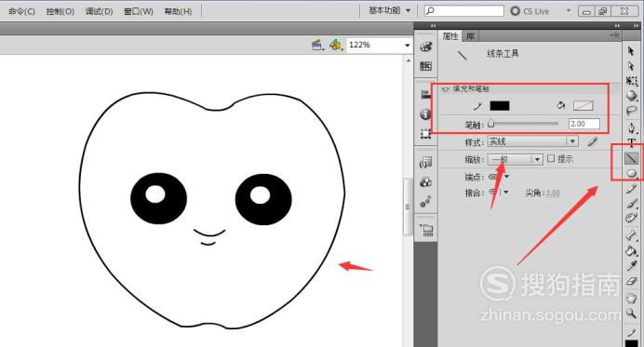Image resolution: width=644 pixels, height=347 pixels.
Task: Open the 调试(D) menu
Action: tap(99, 11)
